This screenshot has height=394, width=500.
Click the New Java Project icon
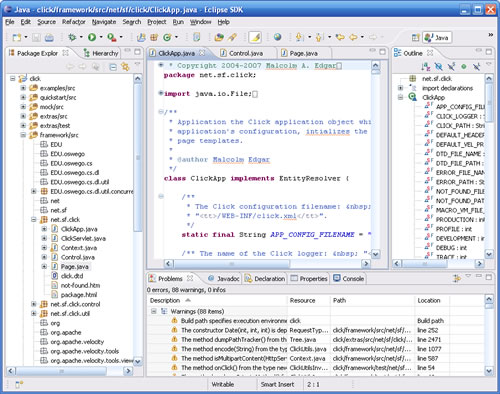[141, 37]
